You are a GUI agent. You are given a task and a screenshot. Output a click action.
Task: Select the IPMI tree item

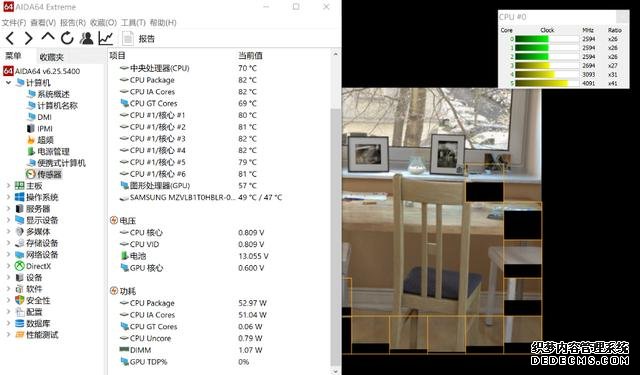click(40, 129)
